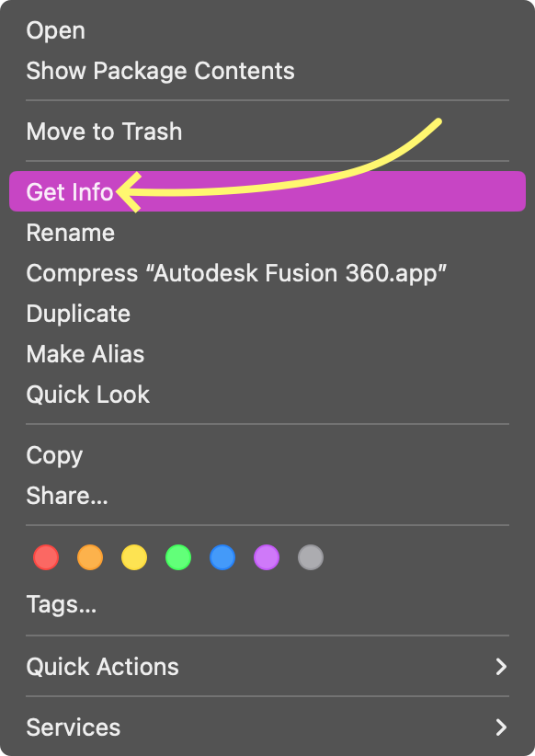This screenshot has width=535, height=756.
Task: Select Open from the context menu
Action: pos(55,30)
